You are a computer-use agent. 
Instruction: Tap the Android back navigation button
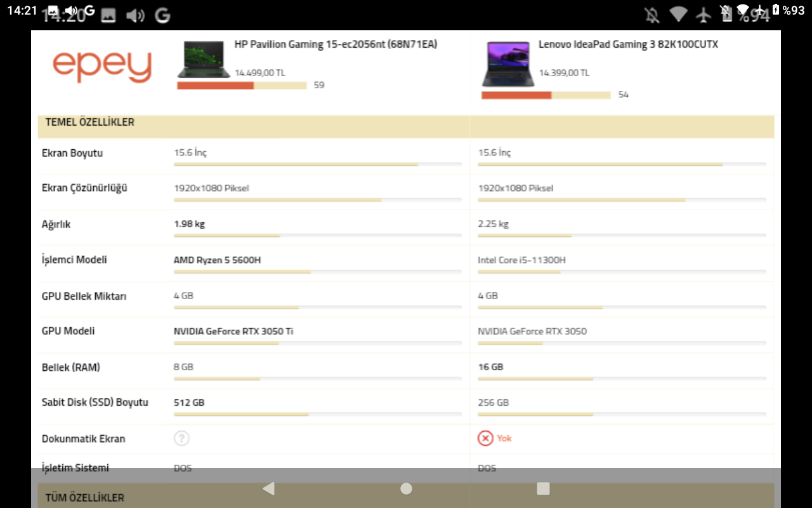tap(268, 488)
